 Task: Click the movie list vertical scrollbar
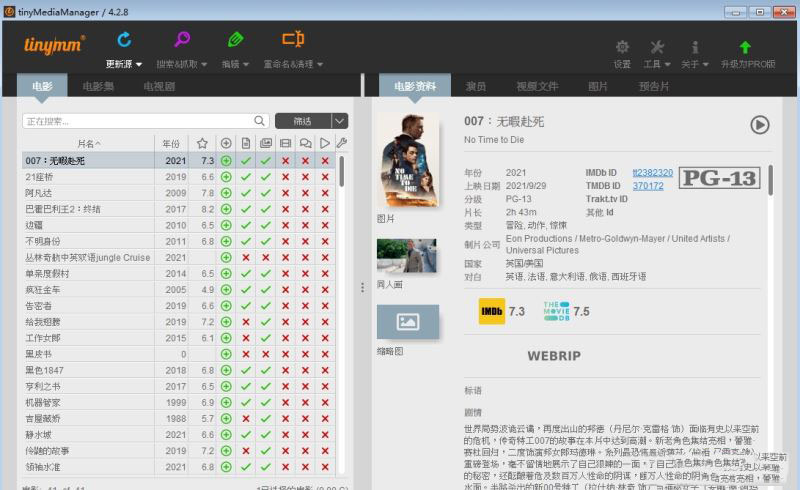point(342,170)
